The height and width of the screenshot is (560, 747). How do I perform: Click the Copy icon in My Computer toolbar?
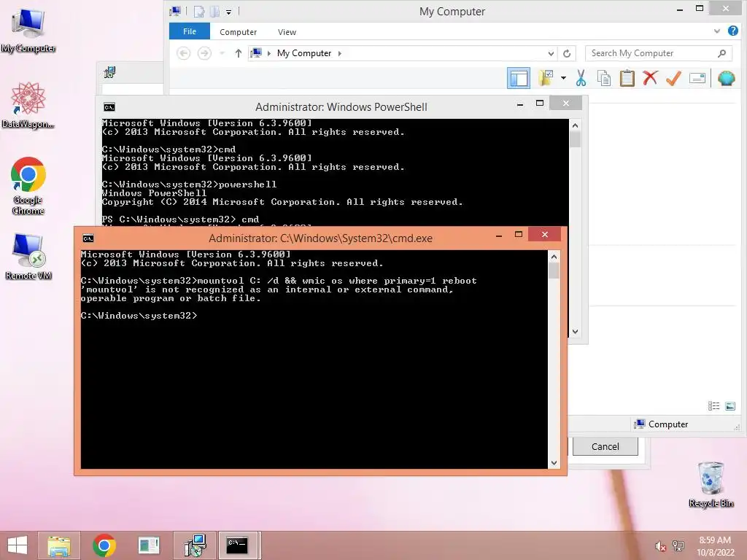(x=603, y=78)
